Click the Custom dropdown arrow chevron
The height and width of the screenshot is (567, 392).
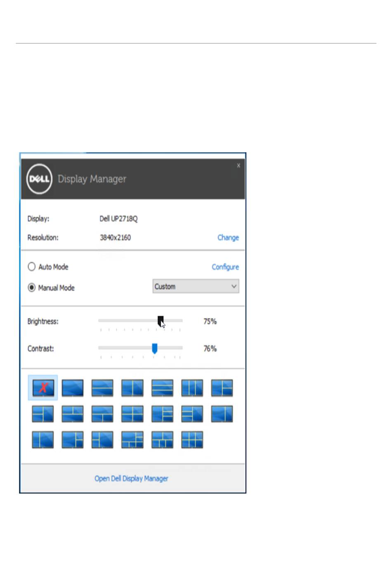[234, 286]
